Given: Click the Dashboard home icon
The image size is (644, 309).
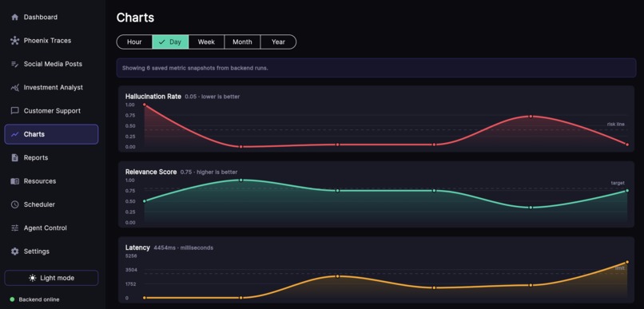Looking at the screenshot, I should pyautogui.click(x=15, y=18).
